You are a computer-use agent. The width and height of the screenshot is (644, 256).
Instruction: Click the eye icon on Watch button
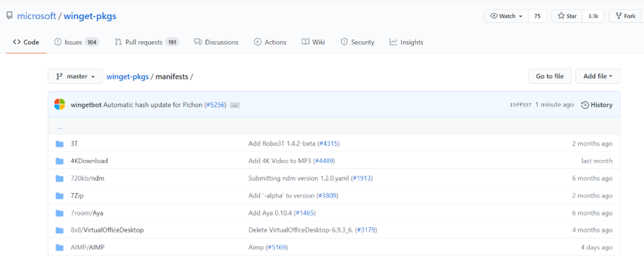click(494, 16)
